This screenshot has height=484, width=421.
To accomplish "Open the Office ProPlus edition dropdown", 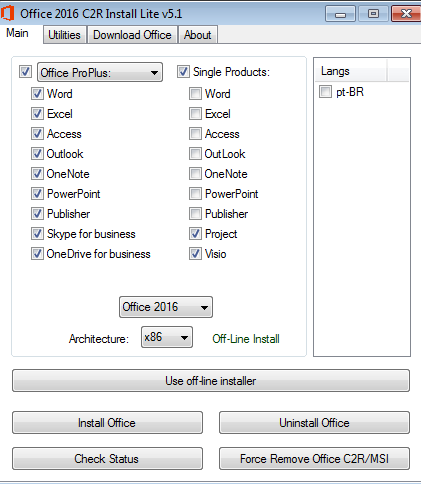I will click(x=100, y=72).
